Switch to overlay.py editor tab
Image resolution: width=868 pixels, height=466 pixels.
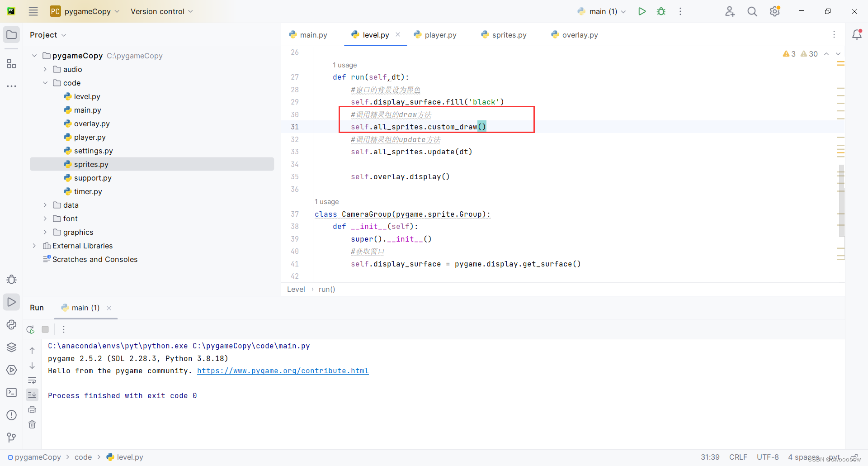[x=575, y=35]
